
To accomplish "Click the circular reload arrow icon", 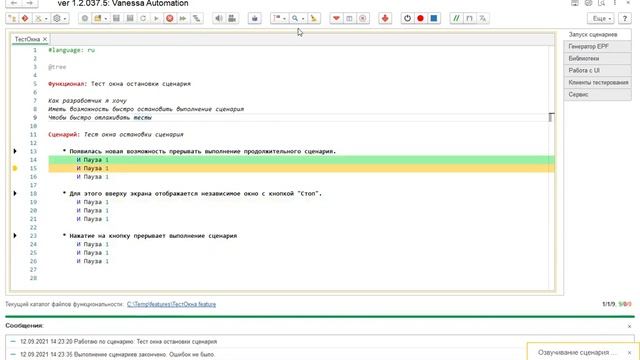I will pos(143,18).
